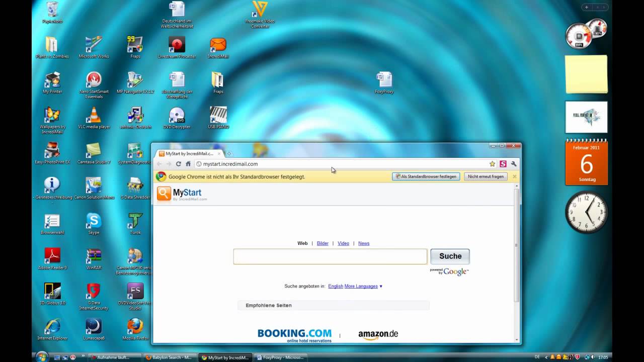Open the Lunascape6 browser shortcut
This screenshot has height=362, width=644.
tap(94, 329)
